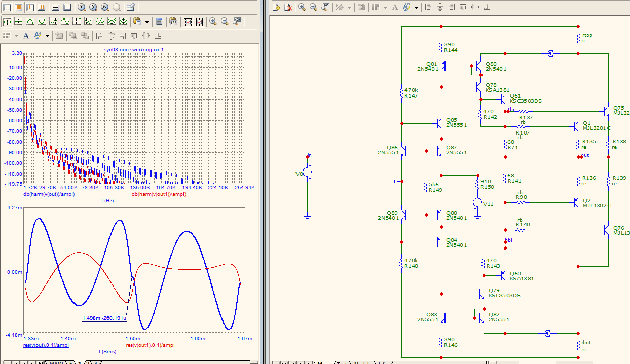Expand dropdown next to analysis grid icon
630x364 pixels.
16,36
